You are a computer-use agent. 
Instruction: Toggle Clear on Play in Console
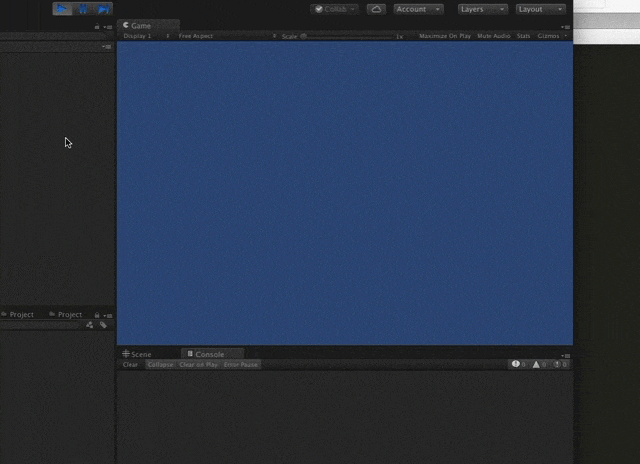[x=198, y=364]
